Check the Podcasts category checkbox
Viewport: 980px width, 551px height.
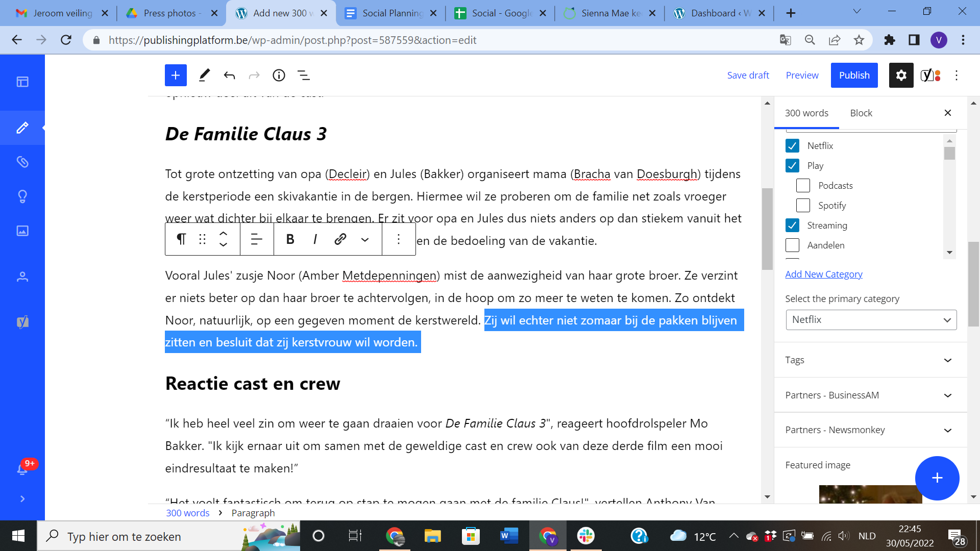click(x=803, y=186)
